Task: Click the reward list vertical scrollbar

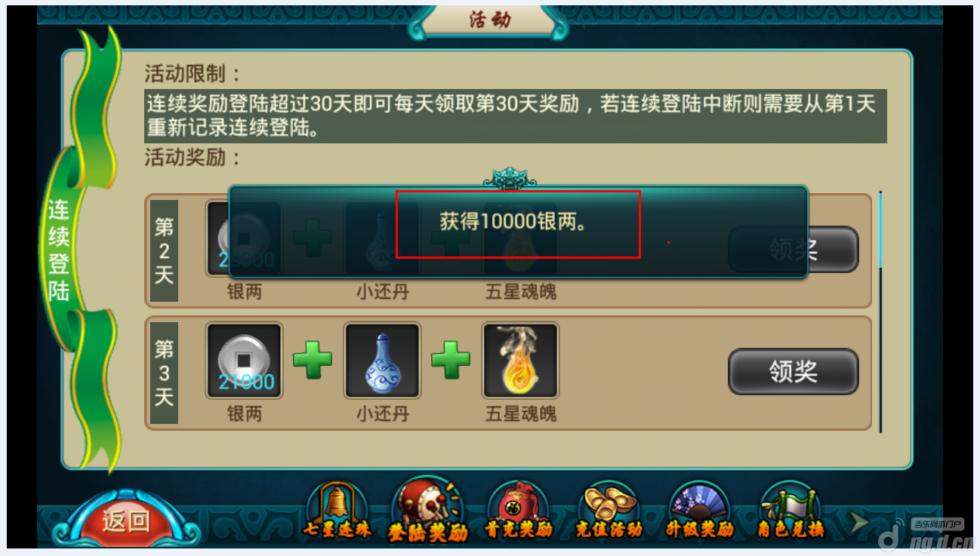Action: click(880, 312)
